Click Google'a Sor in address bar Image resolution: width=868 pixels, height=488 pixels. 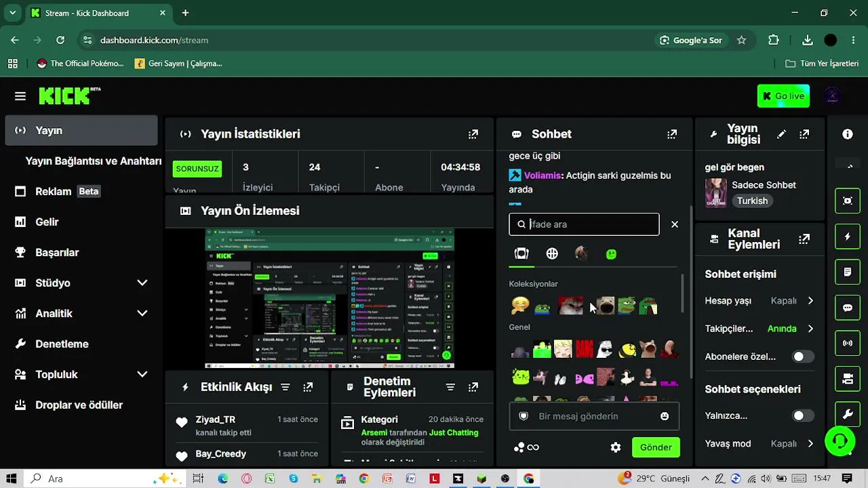pyautogui.click(x=691, y=40)
